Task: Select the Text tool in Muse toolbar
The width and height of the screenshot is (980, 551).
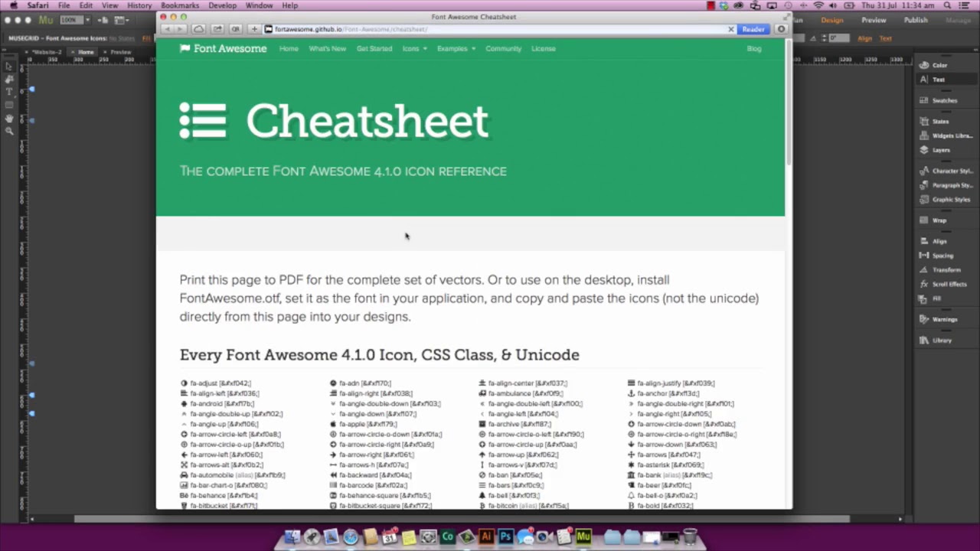Action: tap(9, 92)
